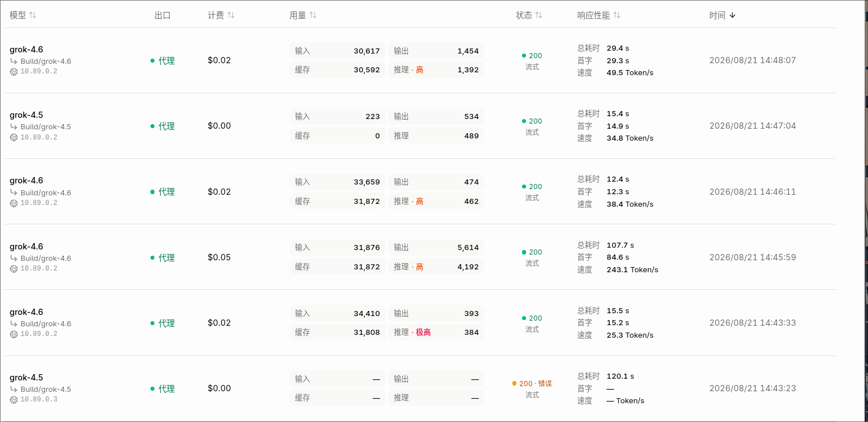Click the 200 · 错误 status badge

tap(532, 383)
